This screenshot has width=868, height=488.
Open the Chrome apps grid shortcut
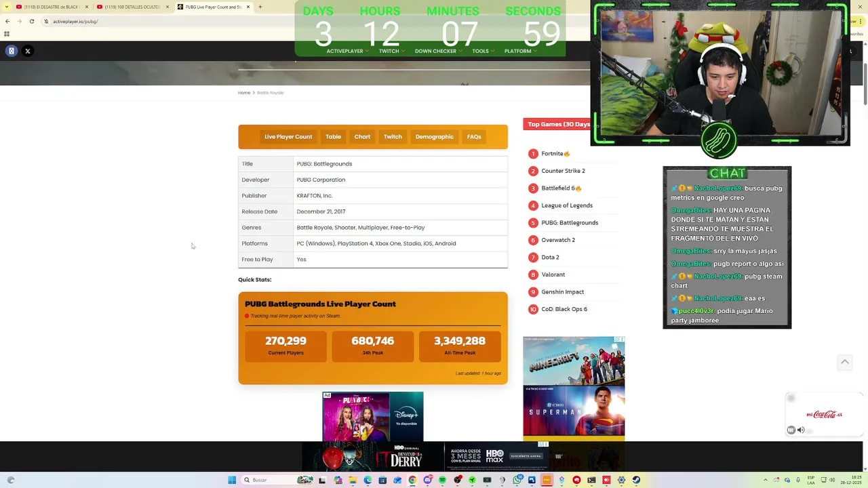(x=7, y=34)
